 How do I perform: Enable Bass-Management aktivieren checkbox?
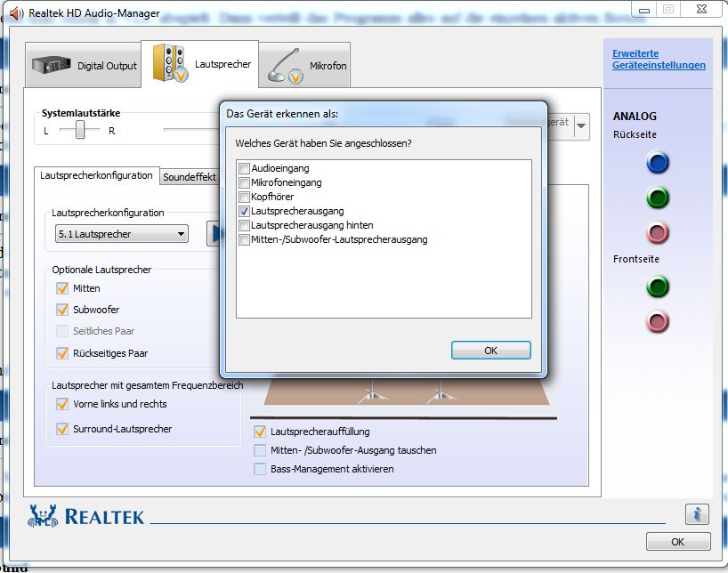(260, 469)
